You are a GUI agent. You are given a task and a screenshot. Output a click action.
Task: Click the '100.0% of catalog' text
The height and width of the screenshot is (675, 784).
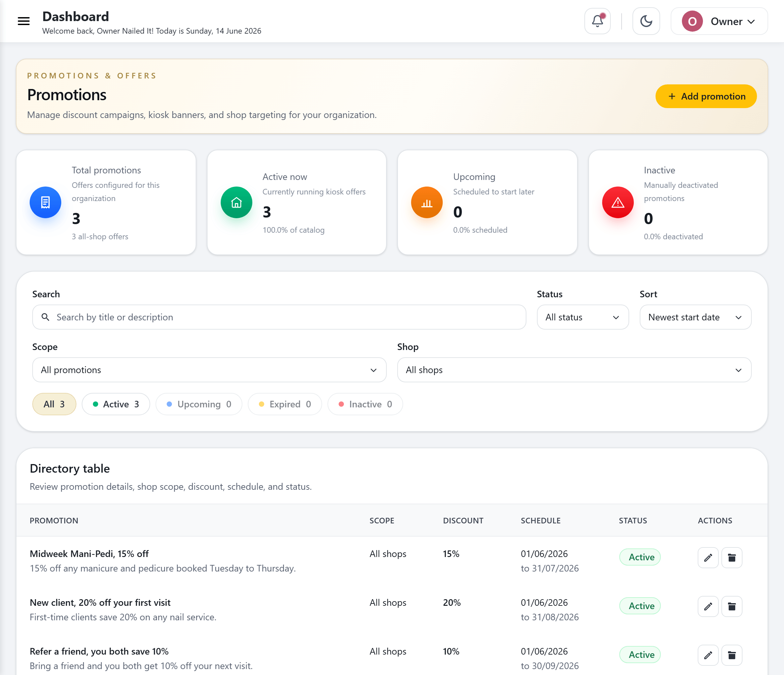(294, 230)
